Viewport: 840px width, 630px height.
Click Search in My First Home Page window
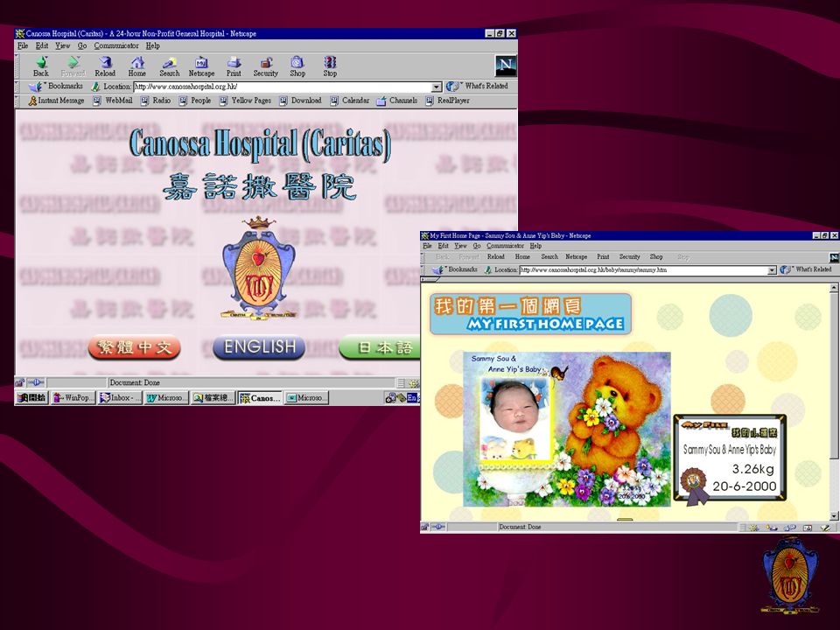click(x=549, y=257)
